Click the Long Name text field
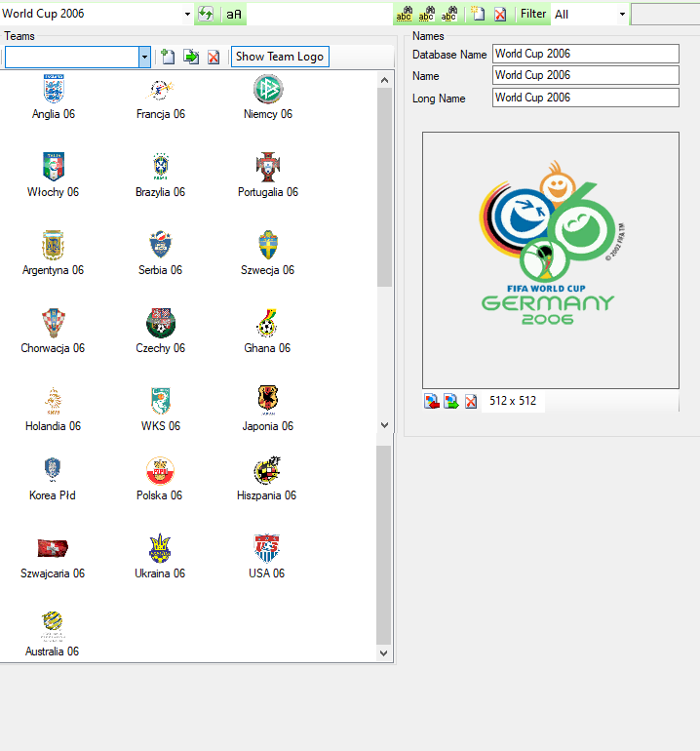The width and height of the screenshot is (700, 751). point(586,98)
